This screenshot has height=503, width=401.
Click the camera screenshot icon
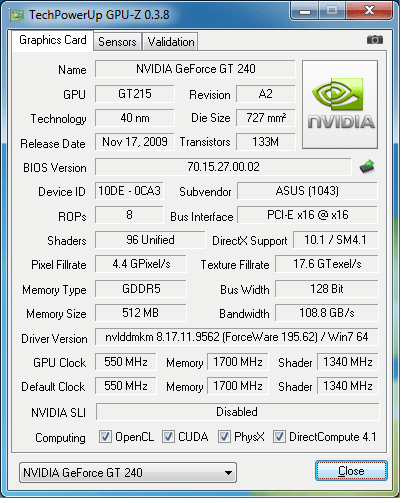[x=375, y=40]
